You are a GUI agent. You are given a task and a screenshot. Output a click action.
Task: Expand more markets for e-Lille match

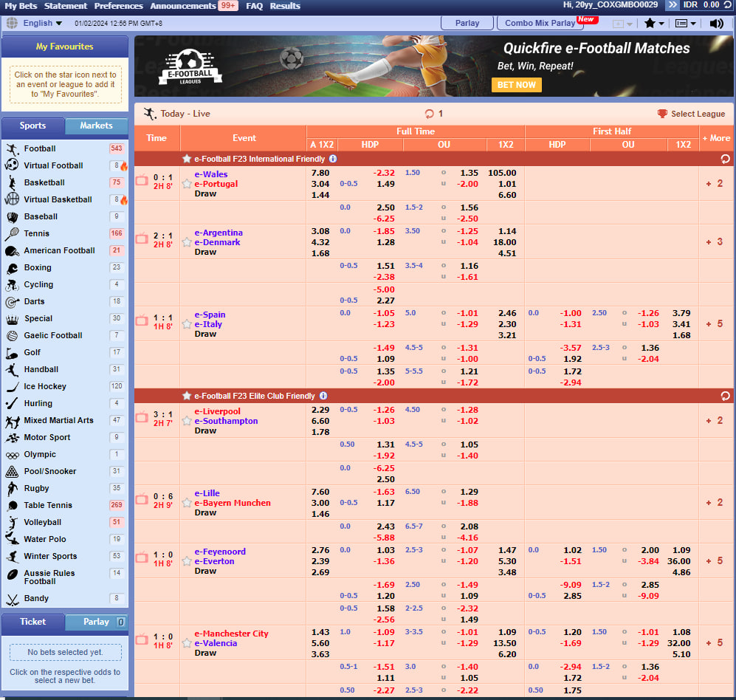point(715,502)
